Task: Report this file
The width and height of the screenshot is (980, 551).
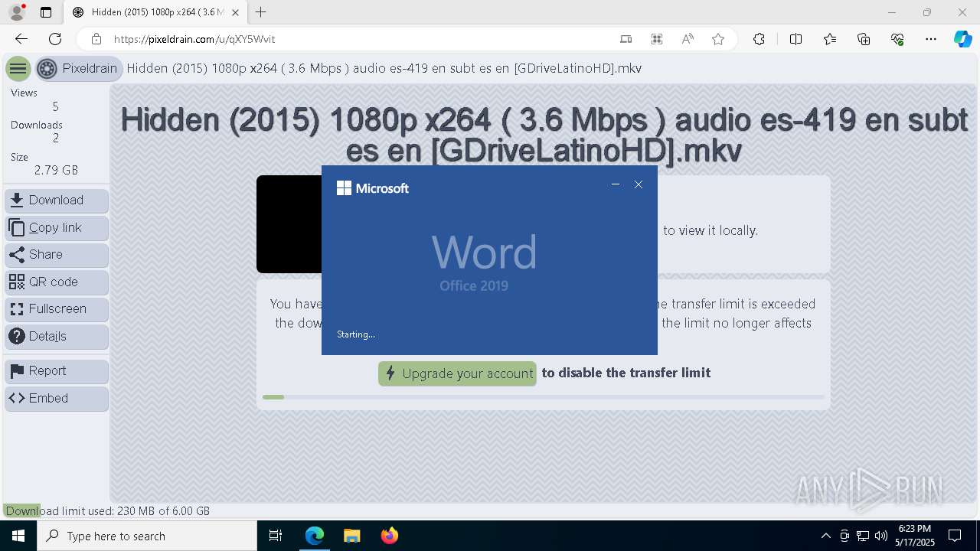Action: click(x=57, y=371)
